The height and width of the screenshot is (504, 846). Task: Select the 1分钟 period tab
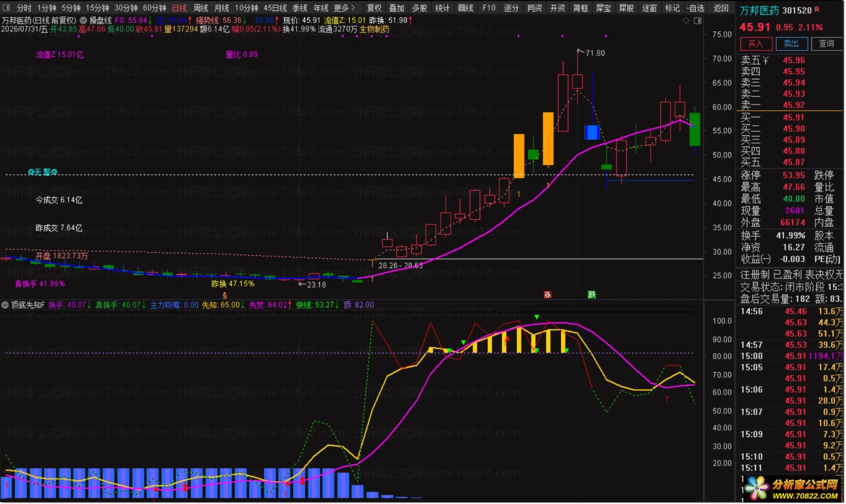[47, 8]
